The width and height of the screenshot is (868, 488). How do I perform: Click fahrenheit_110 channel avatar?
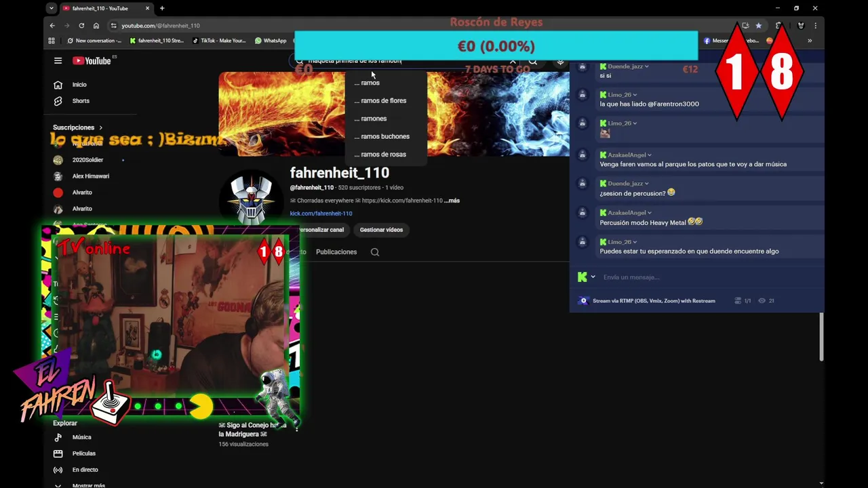pos(252,198)
